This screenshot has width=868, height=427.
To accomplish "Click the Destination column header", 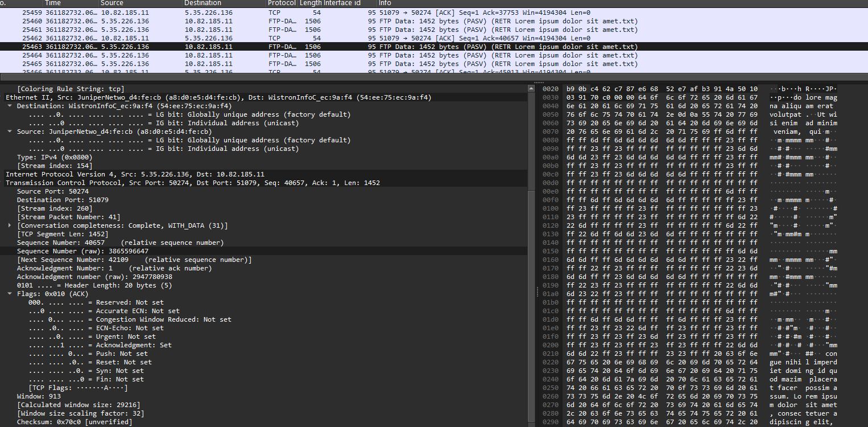I will [224, 3].
